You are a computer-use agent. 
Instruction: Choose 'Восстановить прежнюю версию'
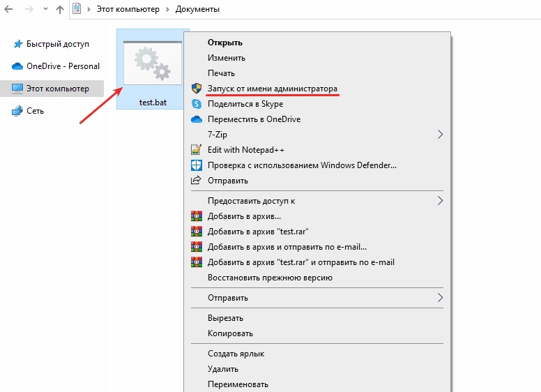click(270, 278)
